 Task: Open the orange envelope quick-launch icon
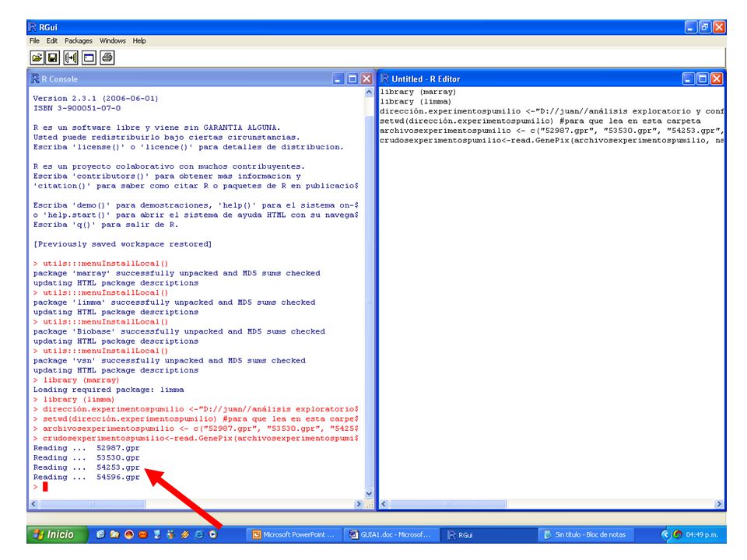pyautogui.click(x=143, y=534)
